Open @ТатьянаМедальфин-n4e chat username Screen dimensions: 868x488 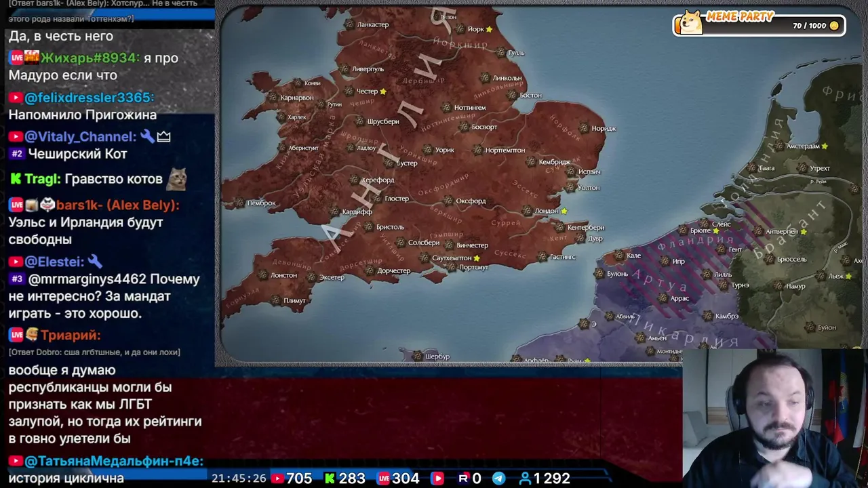pos(114,462)
